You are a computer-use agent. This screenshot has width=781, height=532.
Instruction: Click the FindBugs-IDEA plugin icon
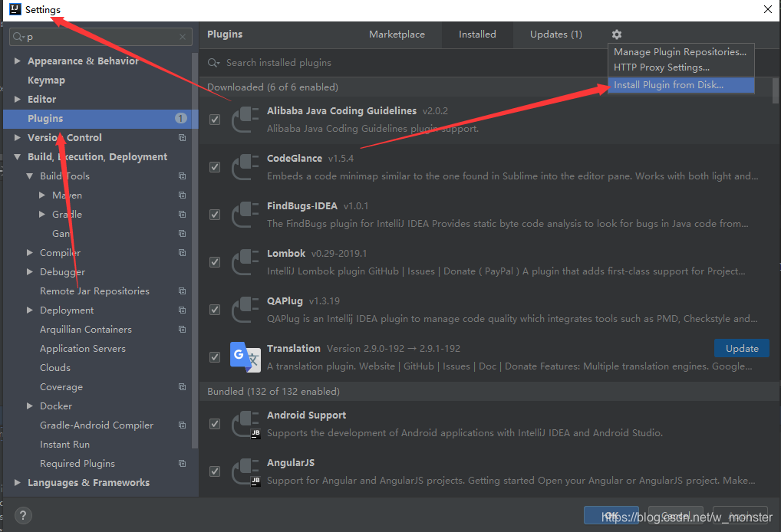pos(245,215)
